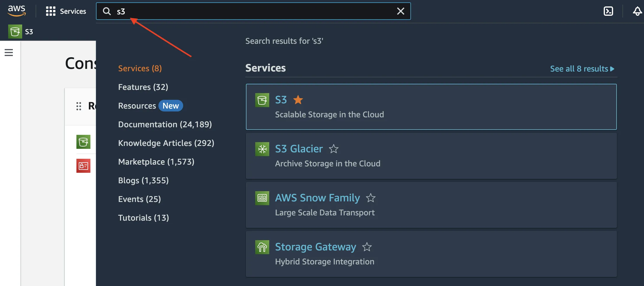This screenshot has width=644, height=286.
Task: Open the Services grid menu
Action: [66, 11]
